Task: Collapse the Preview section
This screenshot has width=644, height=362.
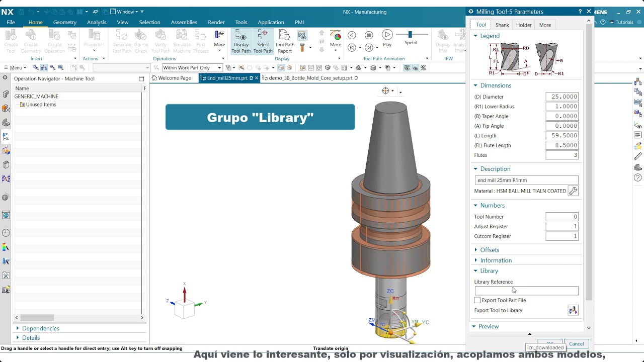Action: pos(474,326)
